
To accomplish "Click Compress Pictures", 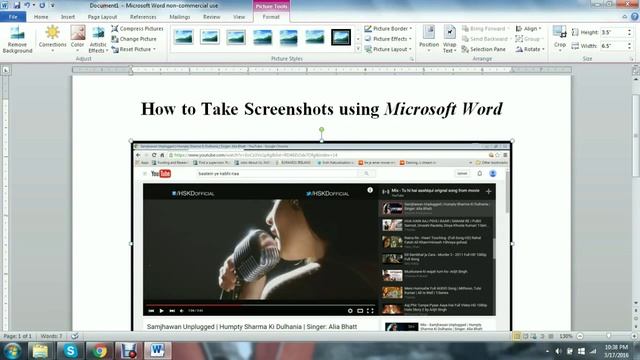I will point(137,29).
